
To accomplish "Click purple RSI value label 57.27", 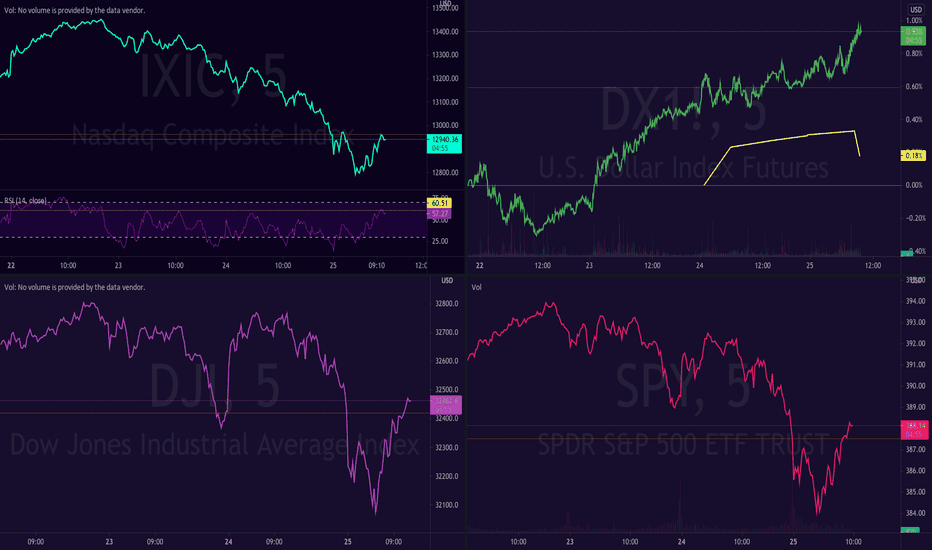I will point(439,213).
